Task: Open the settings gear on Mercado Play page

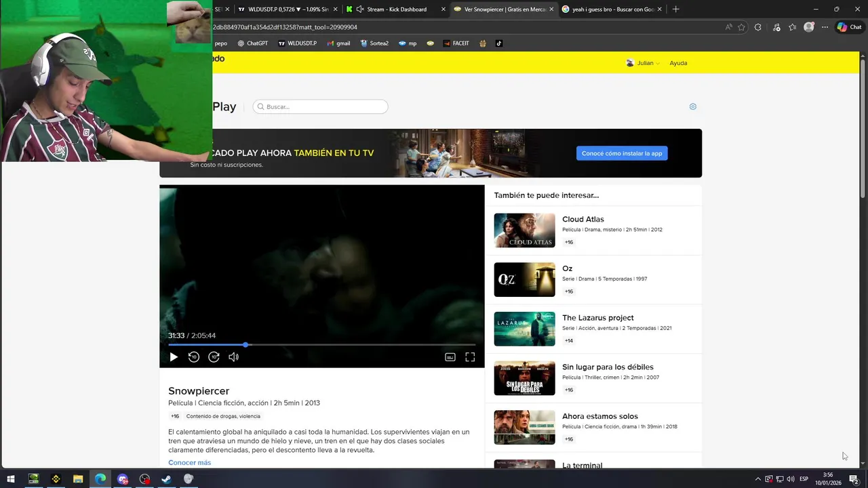Action: click(692, 106)
